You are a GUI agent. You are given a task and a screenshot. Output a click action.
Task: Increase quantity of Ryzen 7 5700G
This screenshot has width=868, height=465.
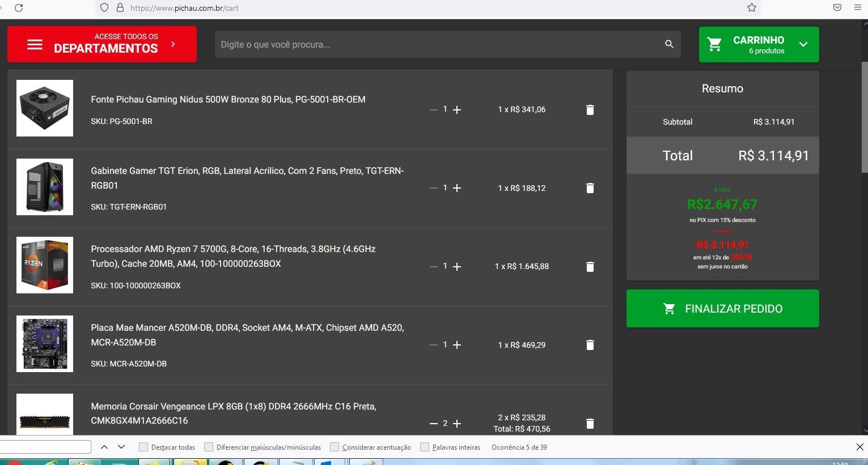(x=457, y=266)
